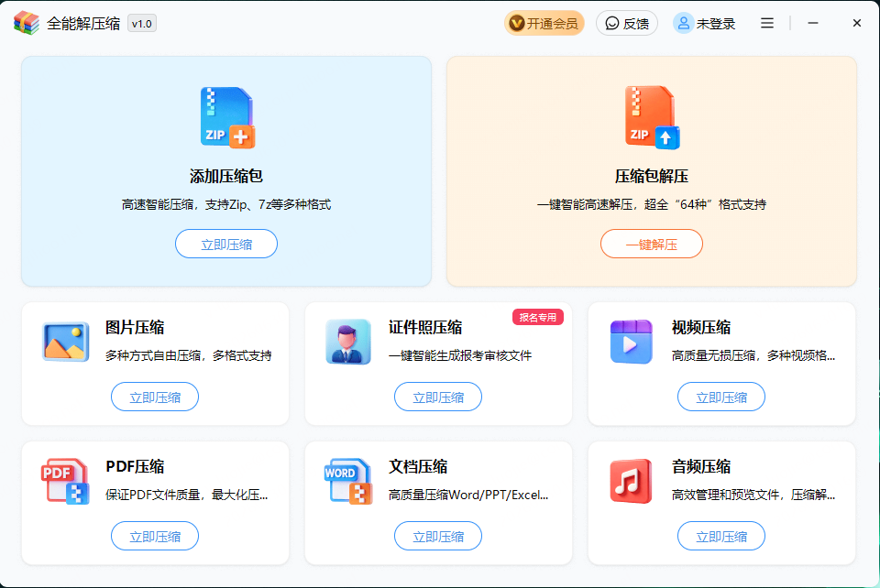Click the text 多种方式自由压缩，多格式支持
The image size is (880, 588).
189,355
